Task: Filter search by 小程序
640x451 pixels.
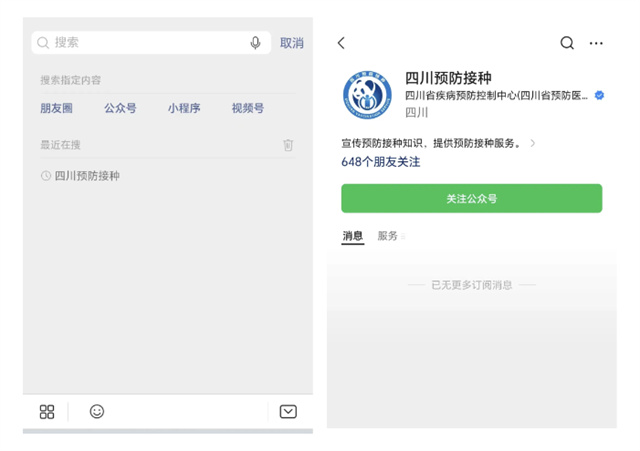Action: point(184,108)
